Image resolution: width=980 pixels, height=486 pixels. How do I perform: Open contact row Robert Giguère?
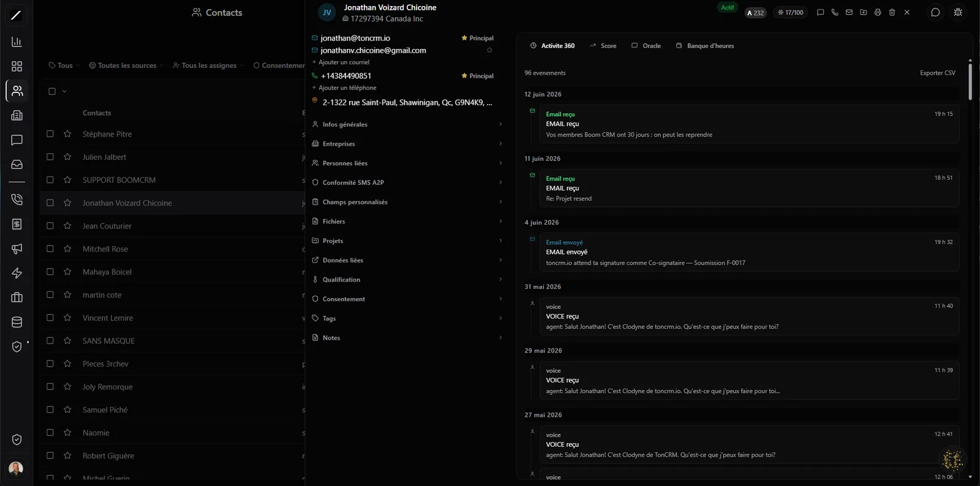tap(173, 455)
